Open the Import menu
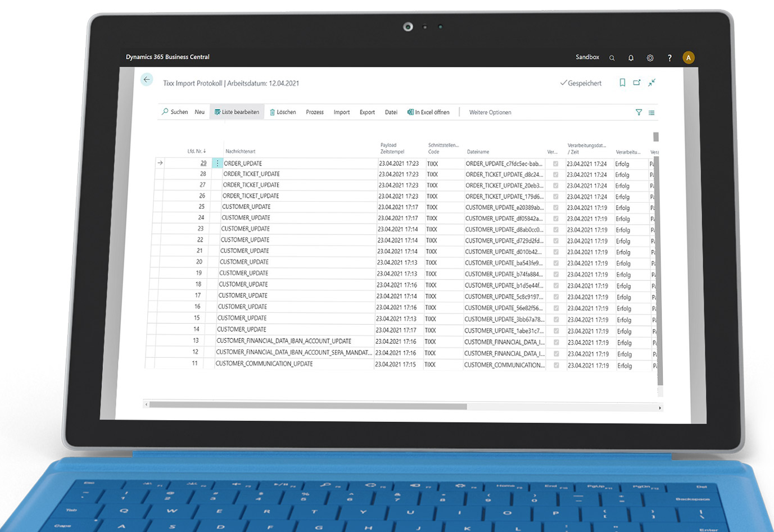Screen dimensions: 774x532 [x=341, y=112]
